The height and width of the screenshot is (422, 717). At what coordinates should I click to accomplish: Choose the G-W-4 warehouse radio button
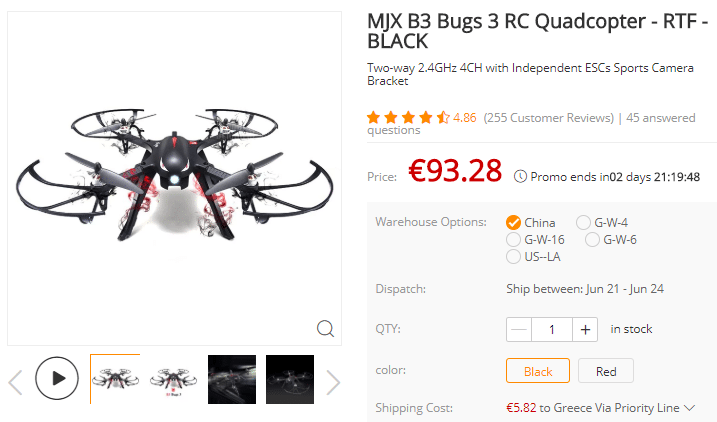pyautogui.click(x=583, y=223)
